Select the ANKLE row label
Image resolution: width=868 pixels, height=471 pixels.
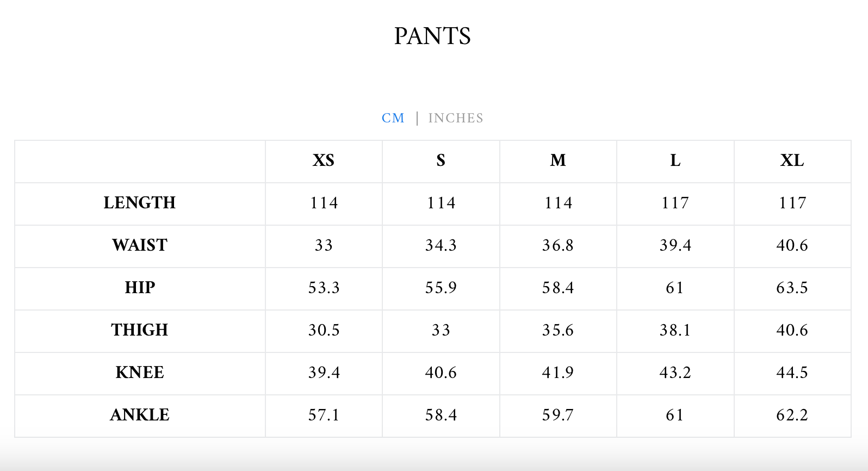[x=140, y=415]
